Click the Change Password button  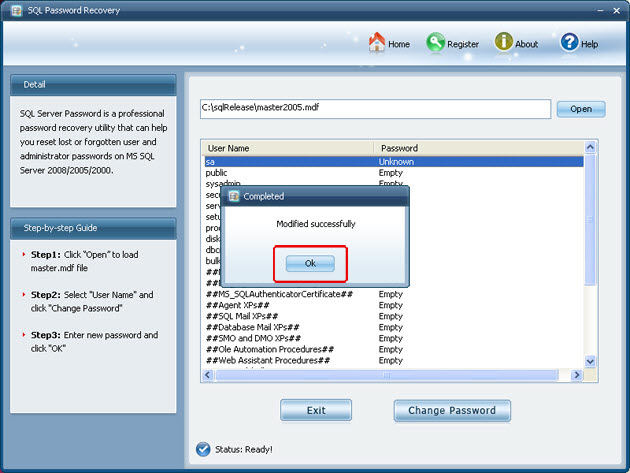coord(452,410)
